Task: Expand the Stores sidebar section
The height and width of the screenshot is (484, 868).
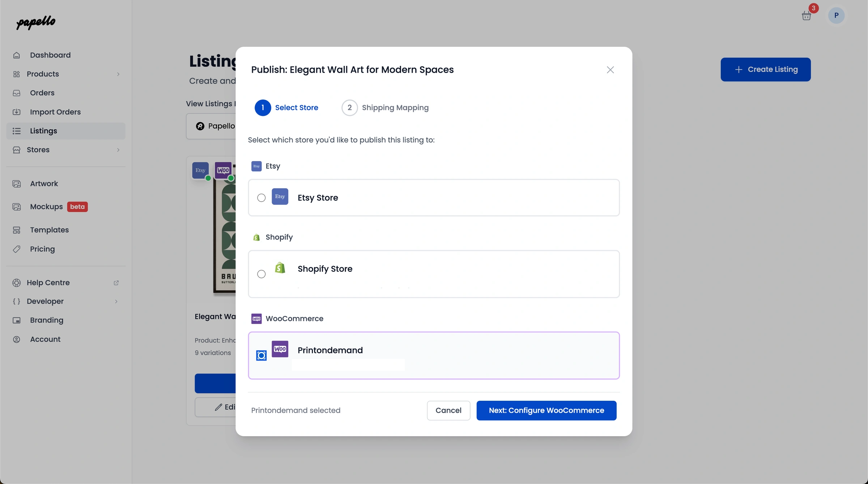Action: [118, 150]
